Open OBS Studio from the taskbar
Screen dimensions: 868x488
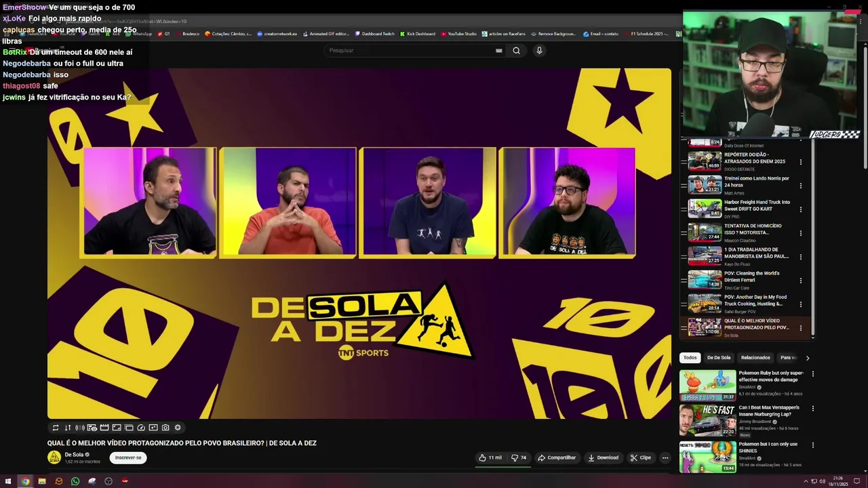click(108, 481)
